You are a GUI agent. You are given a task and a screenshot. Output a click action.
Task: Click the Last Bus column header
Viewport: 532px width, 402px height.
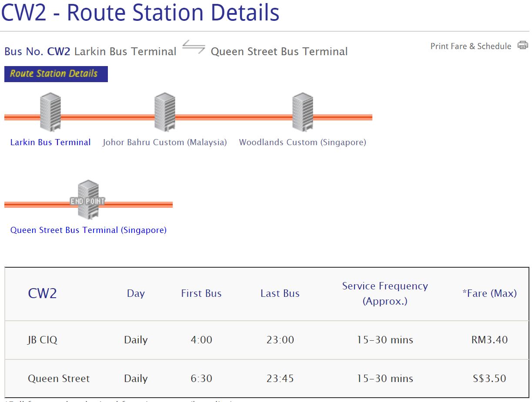pyautogui.click(x=280, y=293)
